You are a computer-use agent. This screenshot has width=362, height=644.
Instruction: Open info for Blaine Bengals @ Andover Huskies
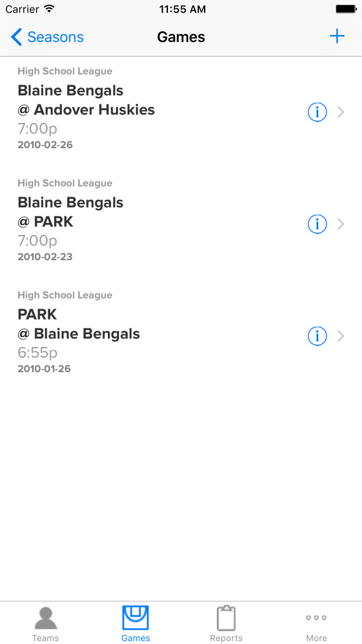pyautogui.click(x=317, y=112)
